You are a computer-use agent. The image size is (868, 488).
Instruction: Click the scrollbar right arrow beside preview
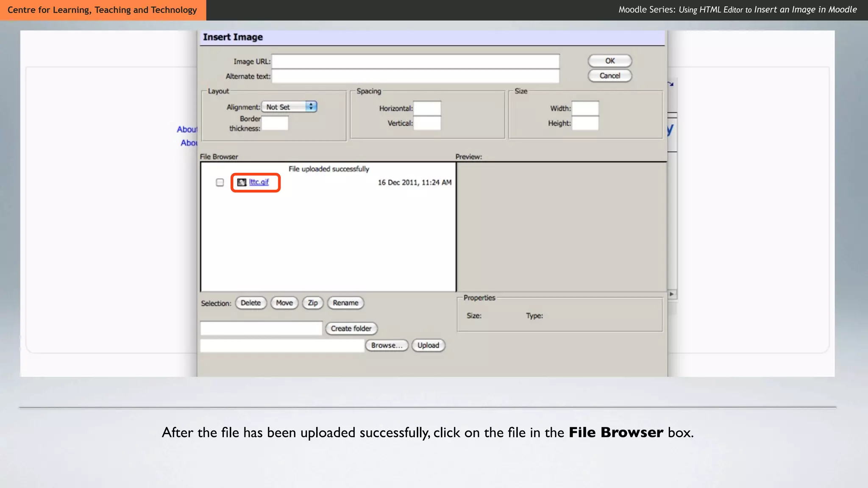(x=672, y=294)
